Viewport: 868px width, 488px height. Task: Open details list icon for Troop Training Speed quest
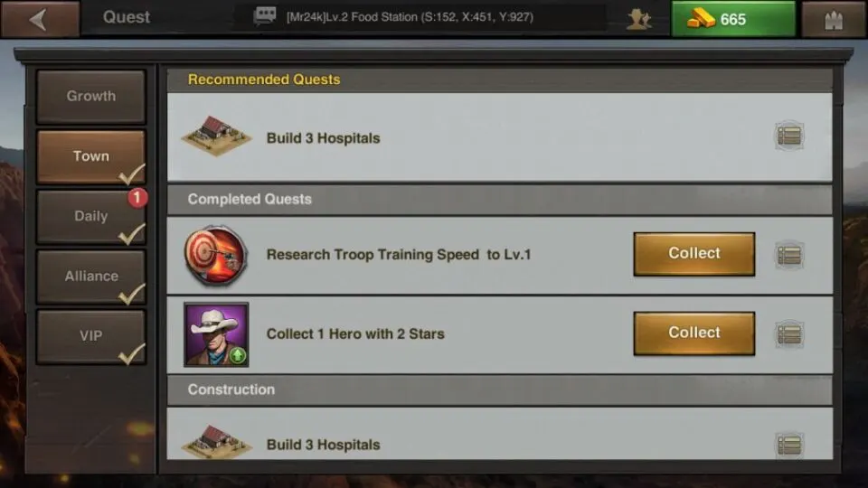[789, 255]
